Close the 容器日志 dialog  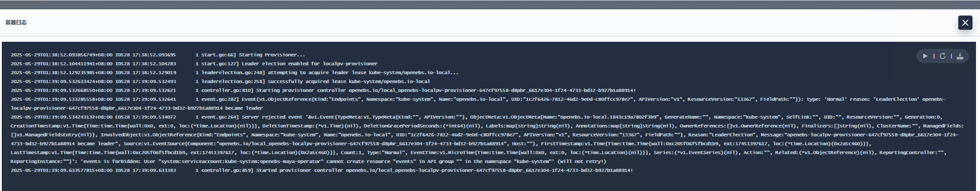click(x=965, y=23)
